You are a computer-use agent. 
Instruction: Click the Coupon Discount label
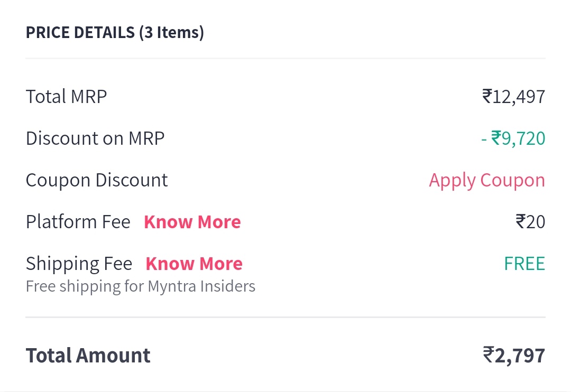pyautogui.click(x=97, y=181)
